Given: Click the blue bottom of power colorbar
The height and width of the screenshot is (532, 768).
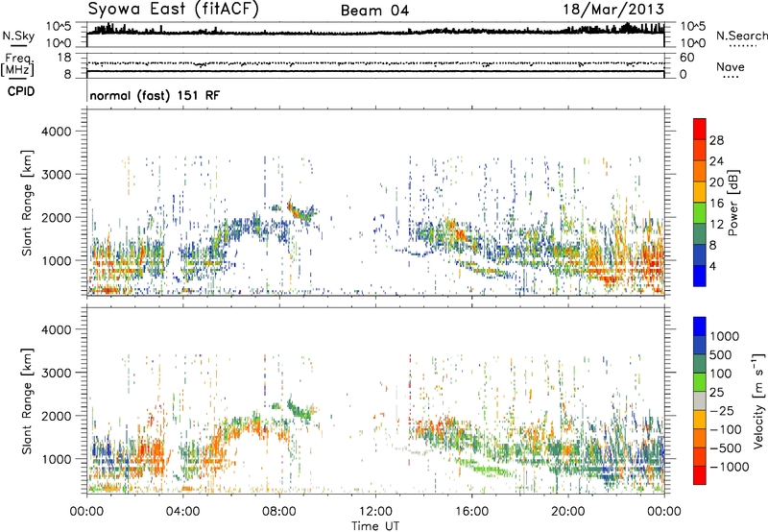Looking at the screenshot, I should pos(700,276).
